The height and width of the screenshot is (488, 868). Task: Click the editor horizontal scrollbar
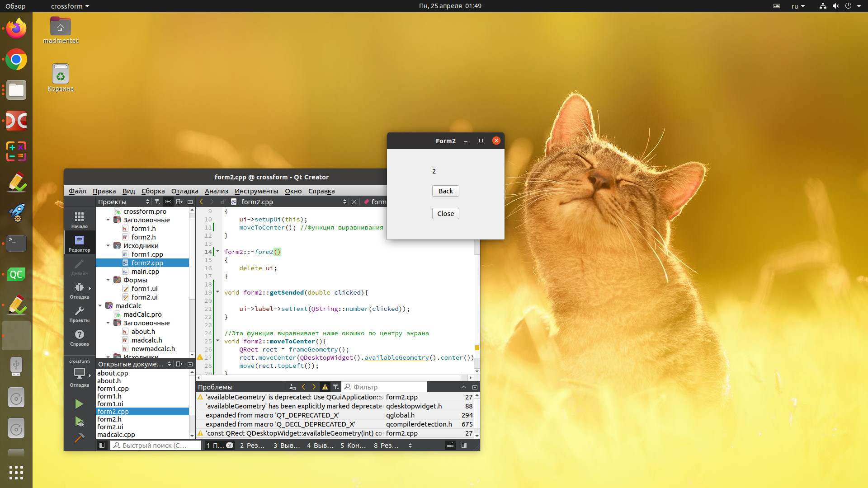(335, 378)
